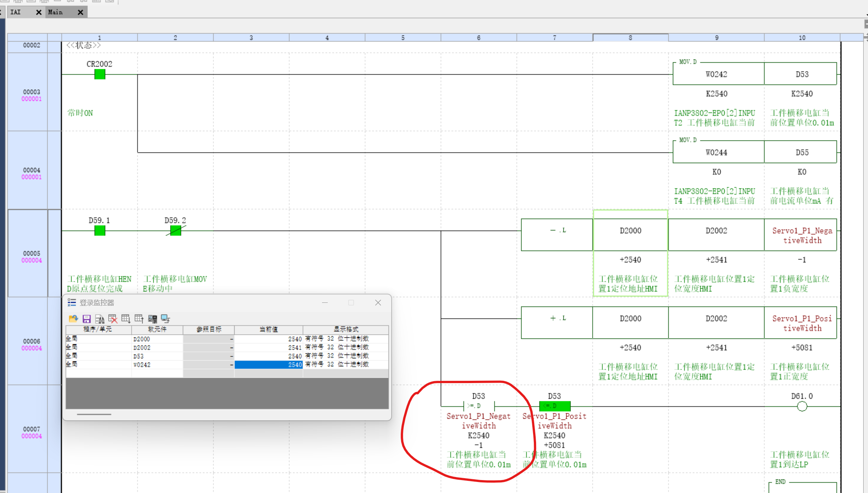Click the D59.1 contact
The image size is (868, 493).
click(x=100, y=231)
